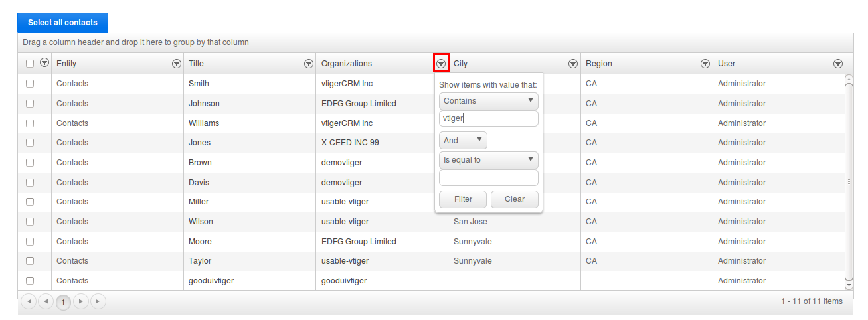Go to the first page arrow
868x320 pixels.
tap(29, 301)
